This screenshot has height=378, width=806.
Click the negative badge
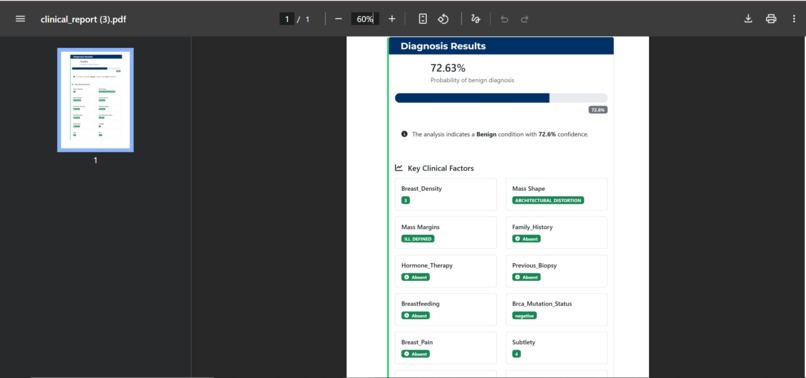[524, 315]
